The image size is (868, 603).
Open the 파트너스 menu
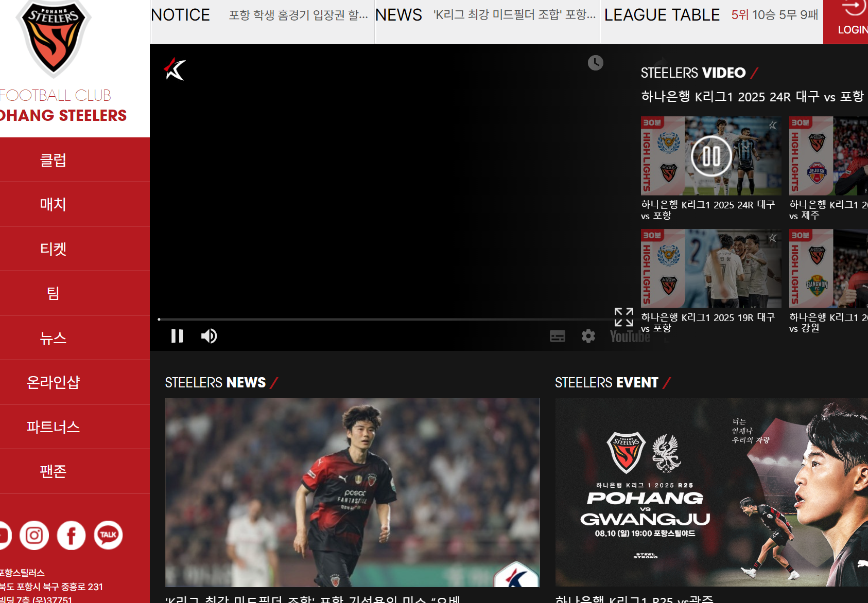click(x=54, y=427)
